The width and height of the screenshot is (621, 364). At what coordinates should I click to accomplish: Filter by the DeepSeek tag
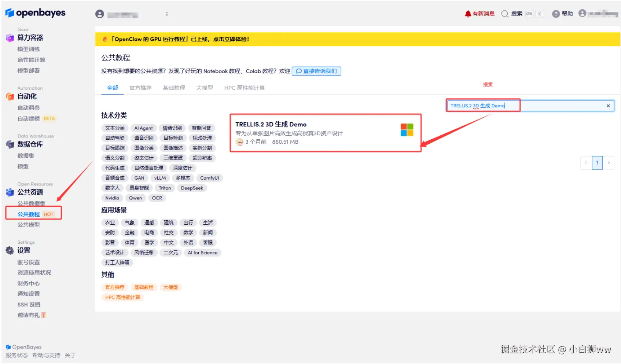pos(192,188)
